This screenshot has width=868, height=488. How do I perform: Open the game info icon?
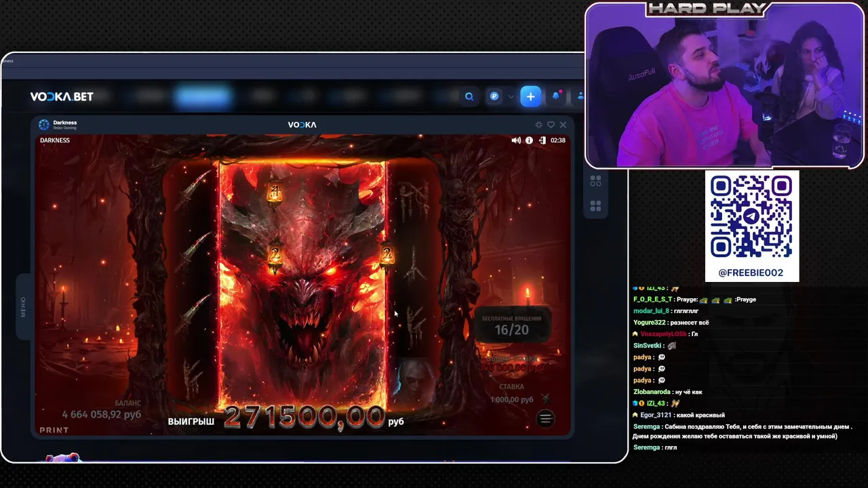click(x=530, y=140)
